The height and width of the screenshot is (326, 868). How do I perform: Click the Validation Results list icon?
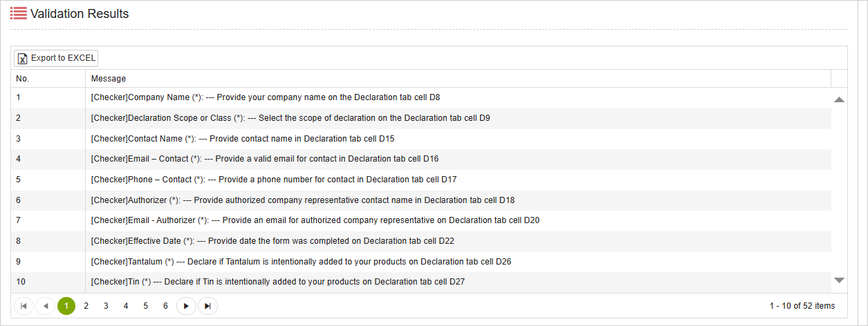pyautogui.click(x=19, y=13)
